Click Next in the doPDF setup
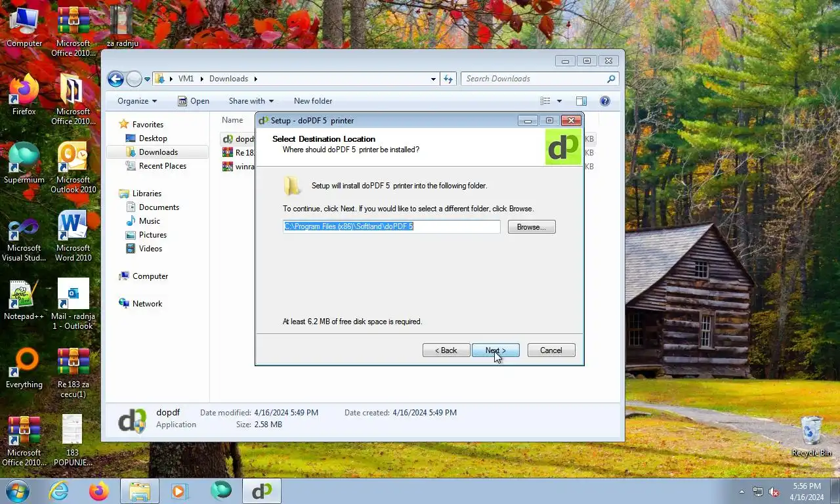 pos(495,350)
